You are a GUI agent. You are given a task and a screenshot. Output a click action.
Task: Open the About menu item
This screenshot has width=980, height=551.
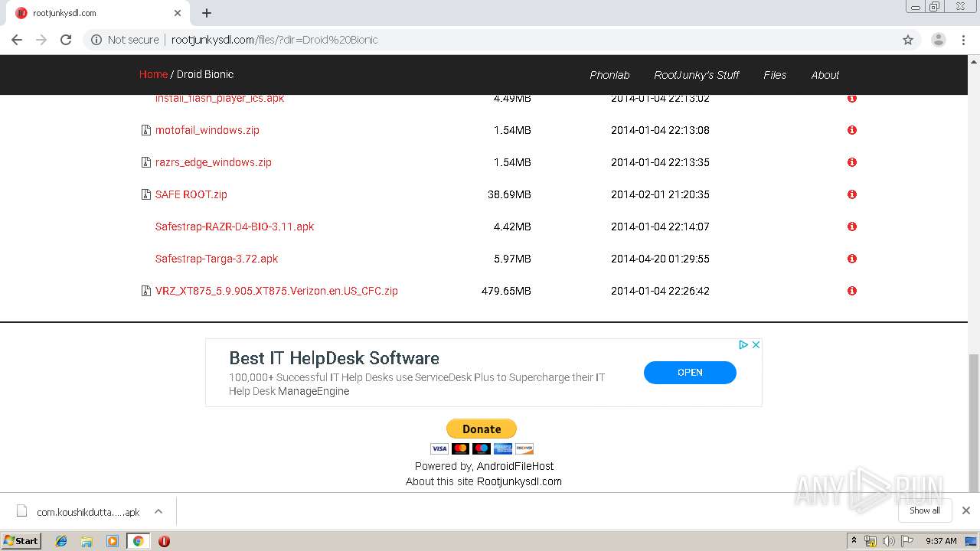825,75
